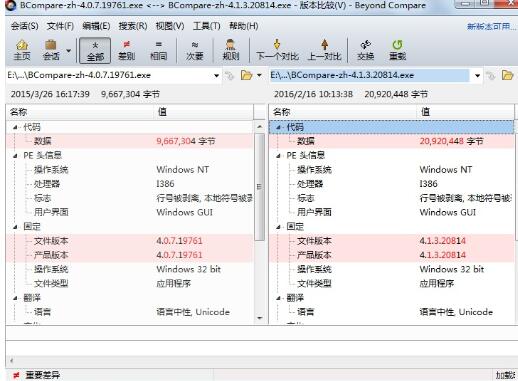
Task: Open the 编辑(E) menu
Action: click(x=96, y=26)
